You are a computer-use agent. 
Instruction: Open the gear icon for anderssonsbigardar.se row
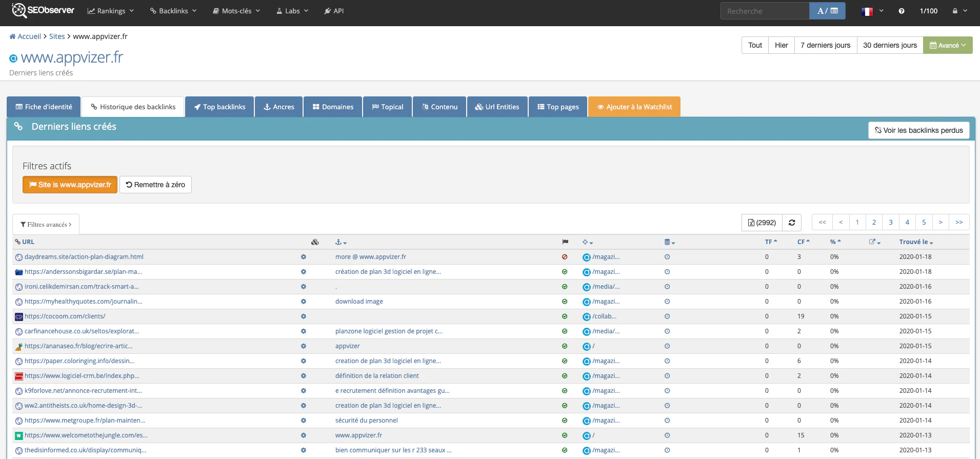[x=304, y=272]
